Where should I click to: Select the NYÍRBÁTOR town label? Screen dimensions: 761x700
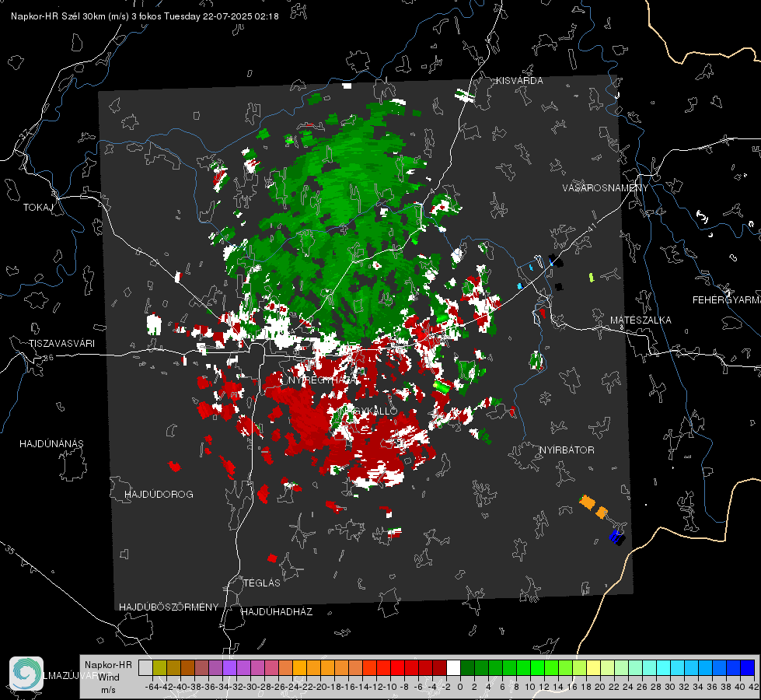[567, 450]
